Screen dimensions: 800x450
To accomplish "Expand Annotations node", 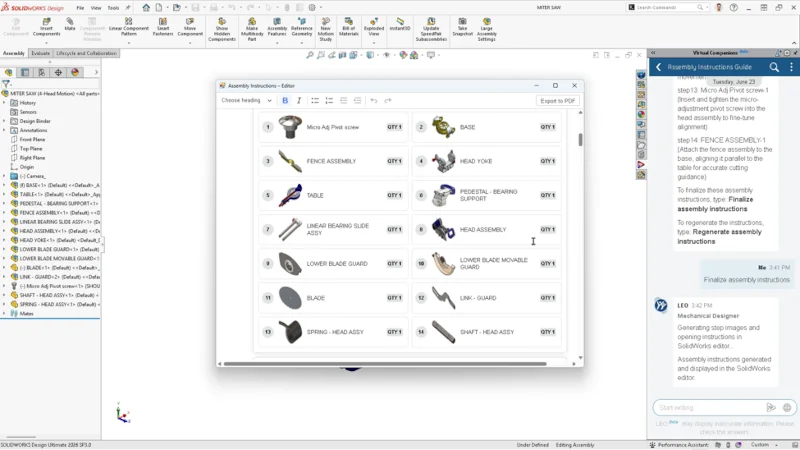I will [x=4, y=130].
